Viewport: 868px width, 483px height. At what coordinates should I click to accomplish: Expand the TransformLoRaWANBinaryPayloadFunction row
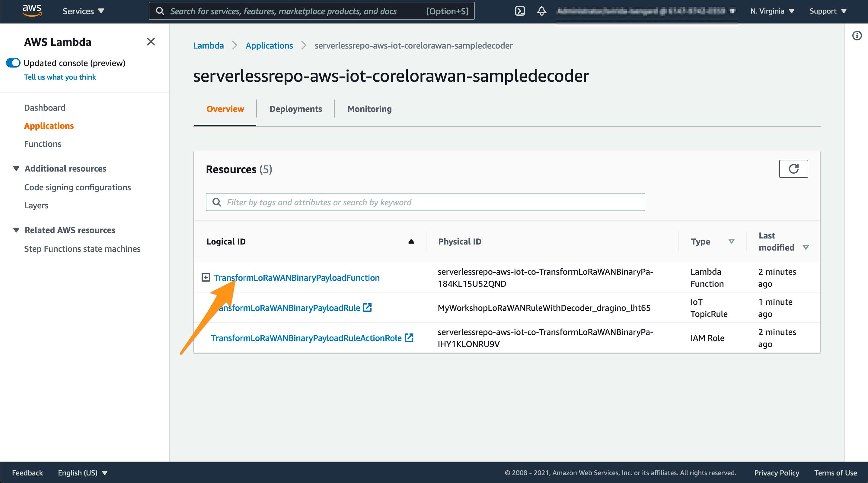pyautogui.click(x=206, y=277)
